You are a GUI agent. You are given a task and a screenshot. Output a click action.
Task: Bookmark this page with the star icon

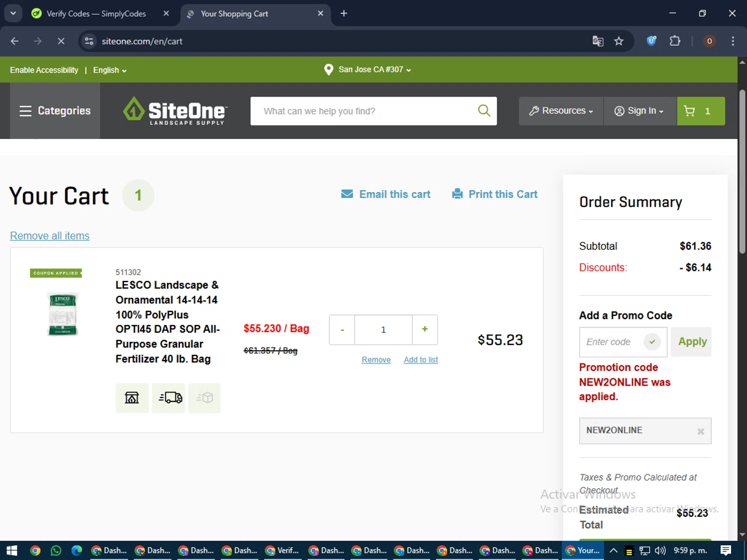(x=619, y=41)
